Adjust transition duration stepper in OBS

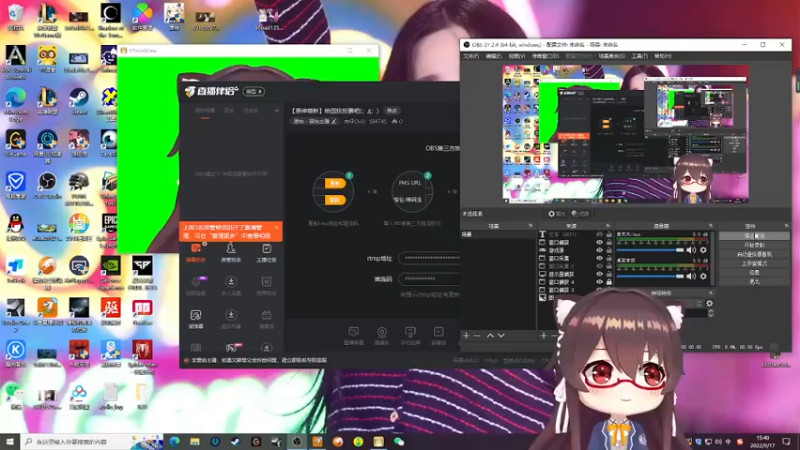point(710,313)
